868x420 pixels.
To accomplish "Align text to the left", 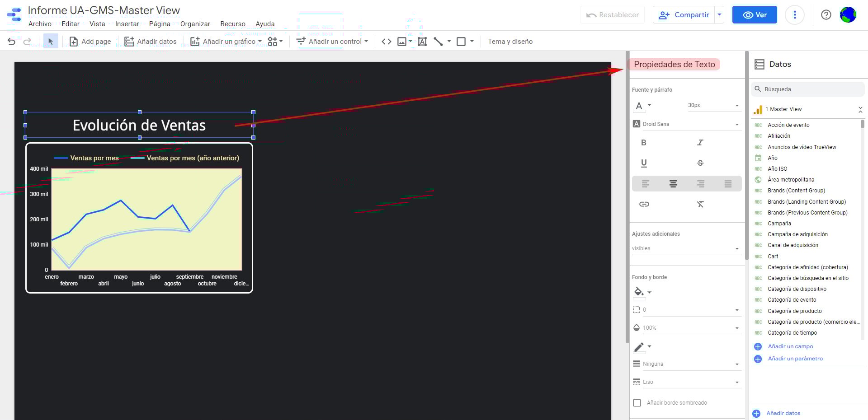I will pos(646,184).
